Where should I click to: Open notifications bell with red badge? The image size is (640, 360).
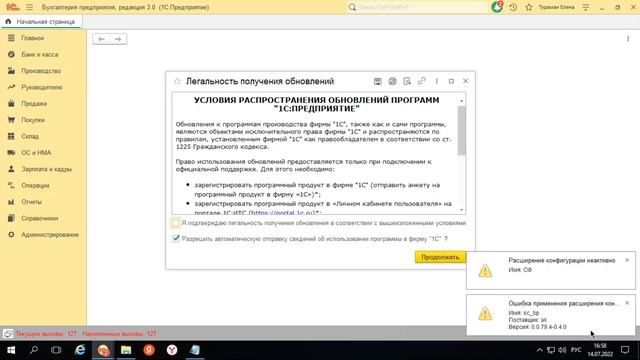coord(497,7)
